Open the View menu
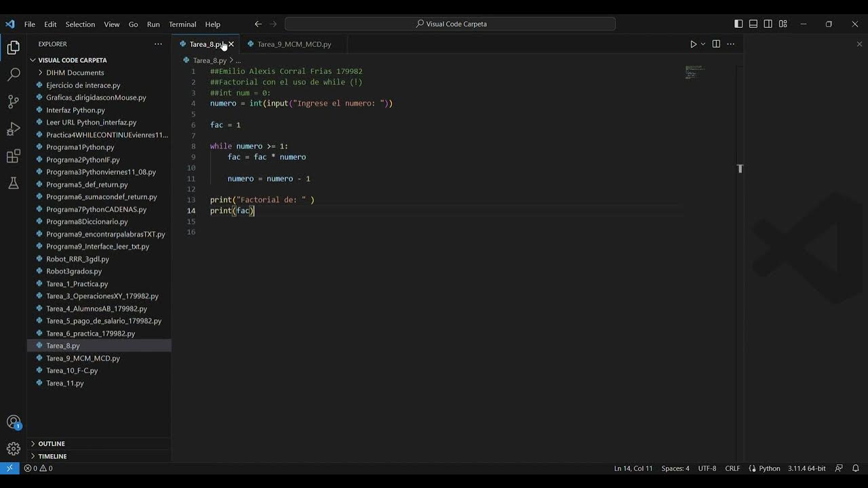Screen dimensions: 868x488 (x=112, y=24)
